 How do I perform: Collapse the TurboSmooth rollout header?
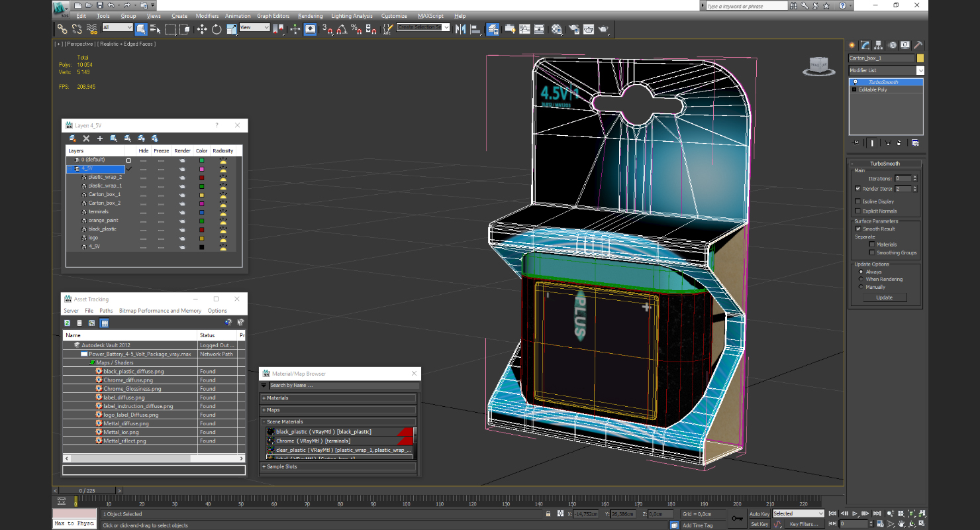coord(885,163)
